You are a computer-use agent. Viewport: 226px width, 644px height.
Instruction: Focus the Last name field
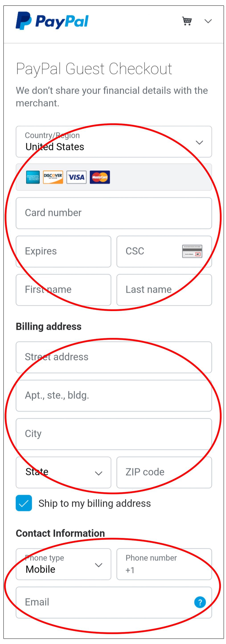pos(164,290)
